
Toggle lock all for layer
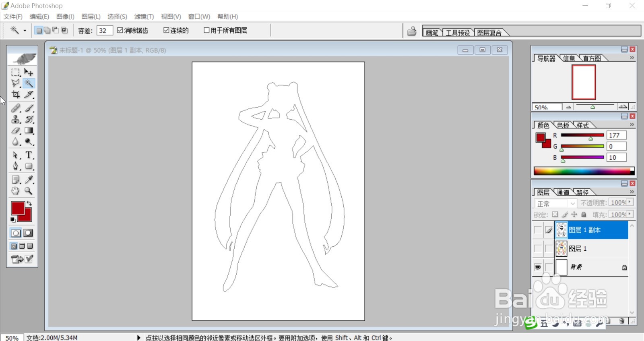pyautogui.click(x=584, y=214)
